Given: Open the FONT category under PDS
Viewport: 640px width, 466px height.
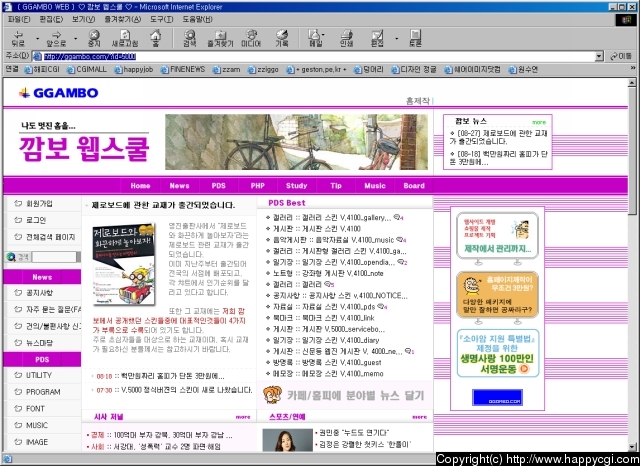Looking at the screenshot, I should (x=35, y=408).
